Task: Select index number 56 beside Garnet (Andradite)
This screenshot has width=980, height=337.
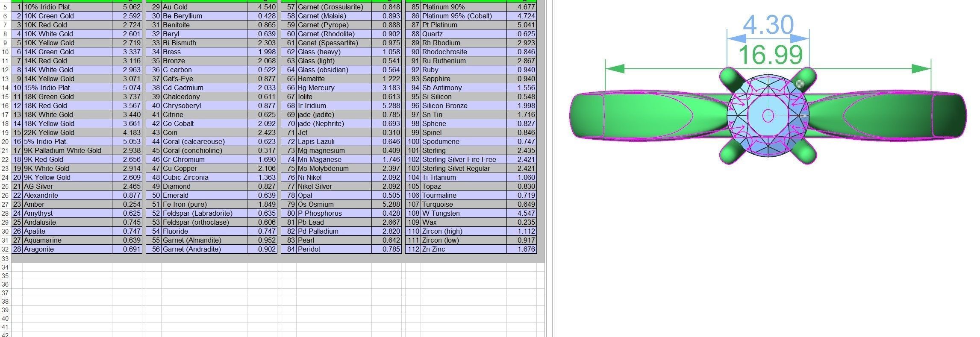Action: [x=154, y=249]
